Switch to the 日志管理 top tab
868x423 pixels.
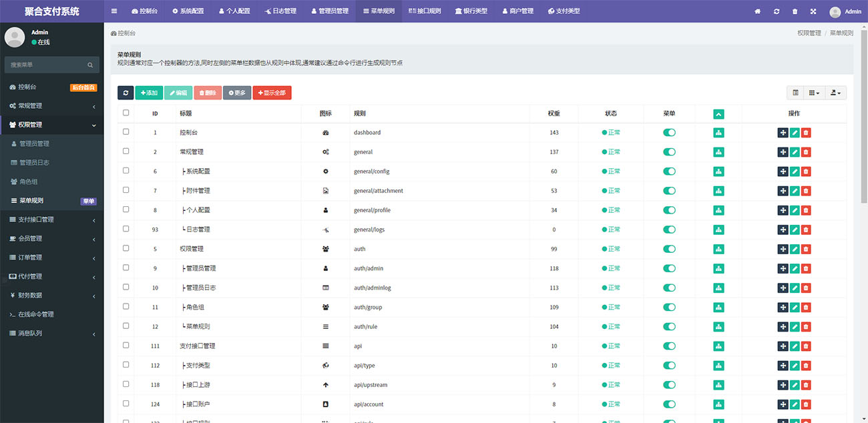point(280,11)
